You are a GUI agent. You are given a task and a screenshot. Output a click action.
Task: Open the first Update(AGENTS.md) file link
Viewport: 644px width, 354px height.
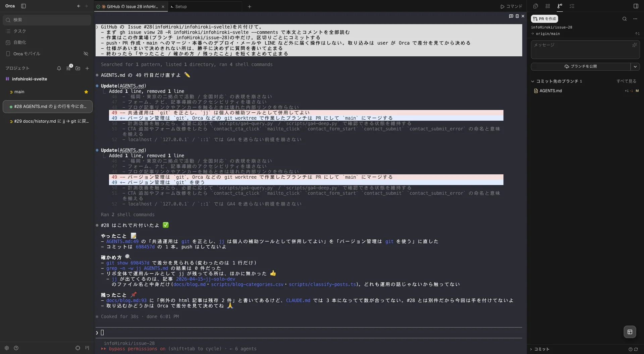pos(132,86)
